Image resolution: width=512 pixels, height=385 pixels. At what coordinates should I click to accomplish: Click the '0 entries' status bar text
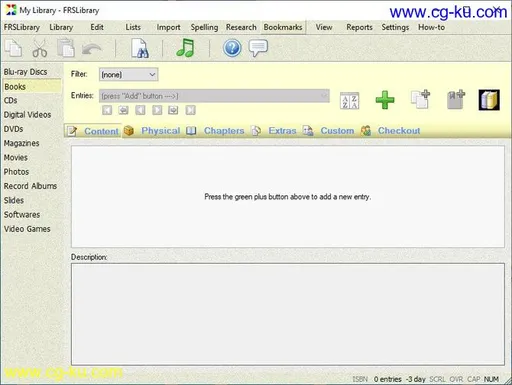[x=388, y=379]
